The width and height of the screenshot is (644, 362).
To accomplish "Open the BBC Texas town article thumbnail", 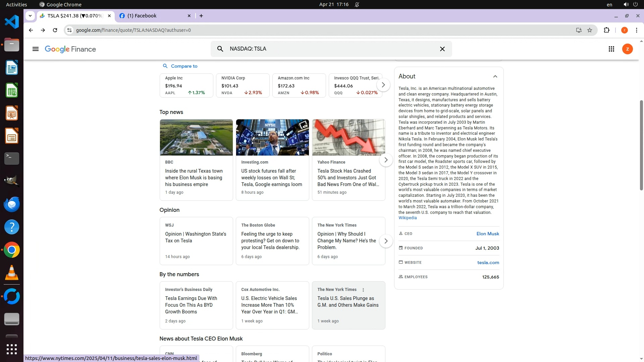I will 196,137.
